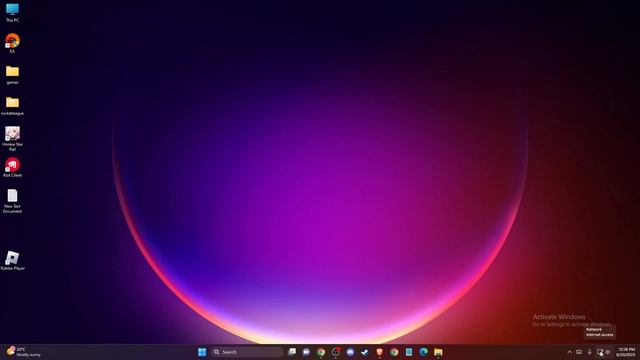Open the Network tray icon
Image resolution: width=640 pixels, height=360 pixels.
600,352
